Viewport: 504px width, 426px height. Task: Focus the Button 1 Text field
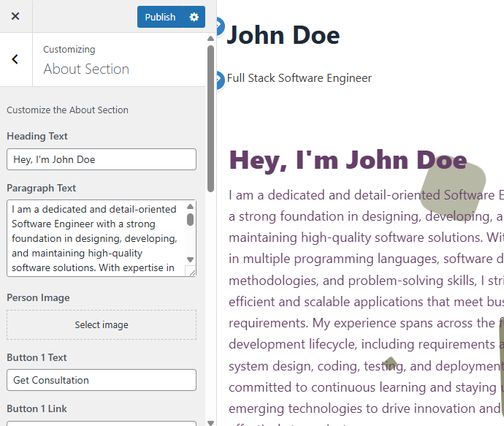(102, 380)
